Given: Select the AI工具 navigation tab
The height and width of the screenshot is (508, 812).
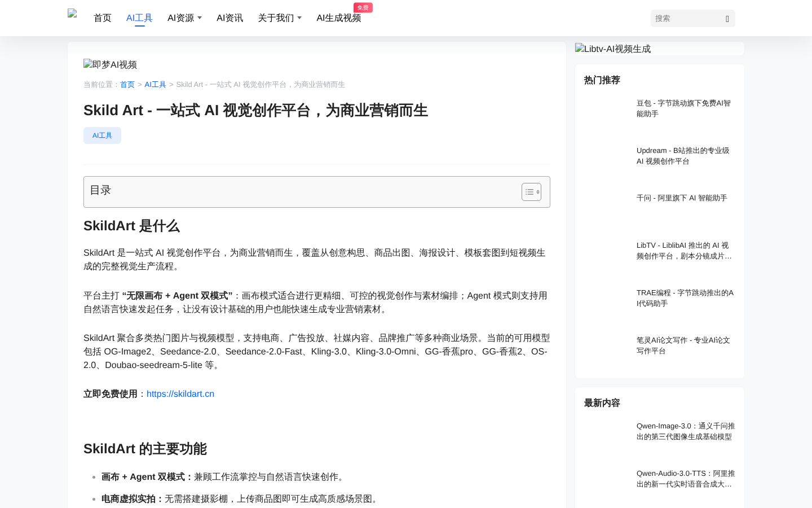Looking at the screenshot, I should coord(139,18).
